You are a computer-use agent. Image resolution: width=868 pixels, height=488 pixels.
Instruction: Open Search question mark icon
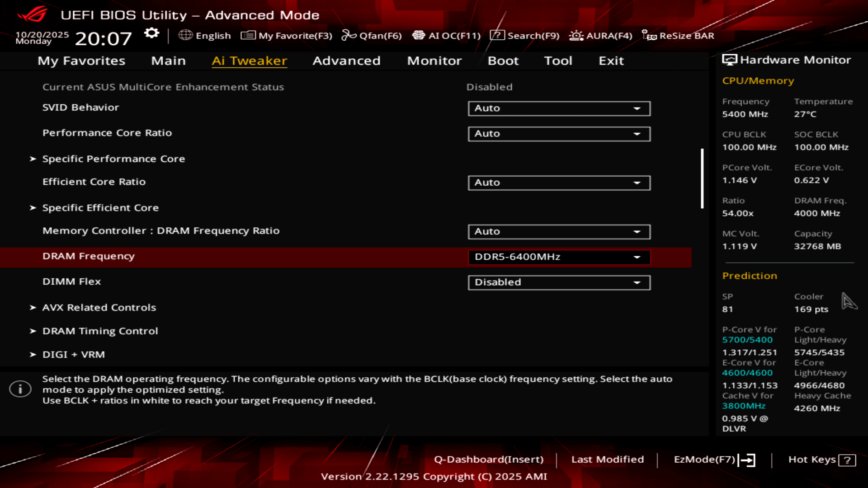[497, 35]
